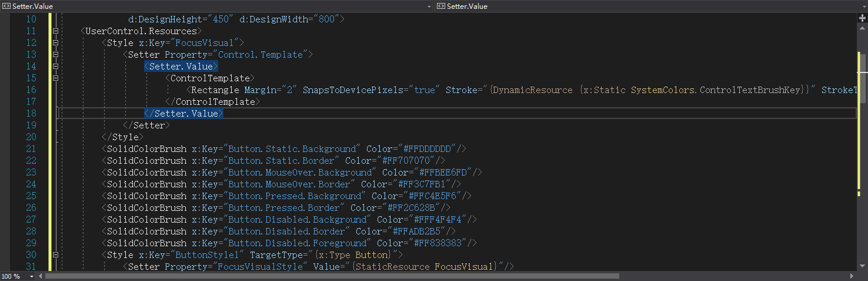
Task: Collapse the Setter.Value block on line 14
Action: click(55, 66)
